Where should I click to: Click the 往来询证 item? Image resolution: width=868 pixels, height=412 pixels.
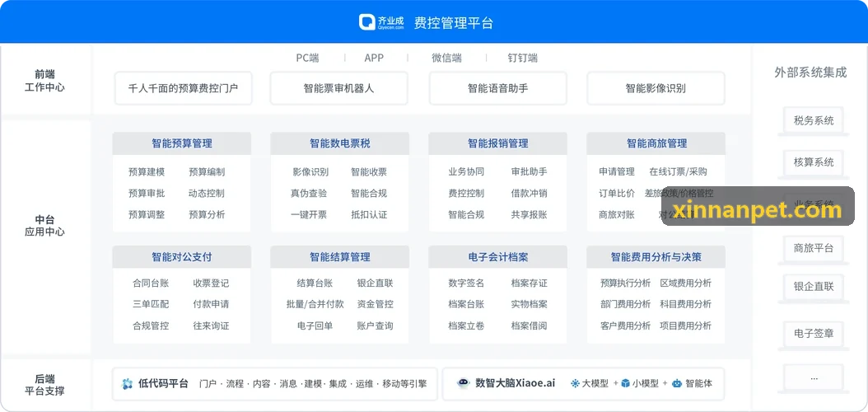coord(211,326)
